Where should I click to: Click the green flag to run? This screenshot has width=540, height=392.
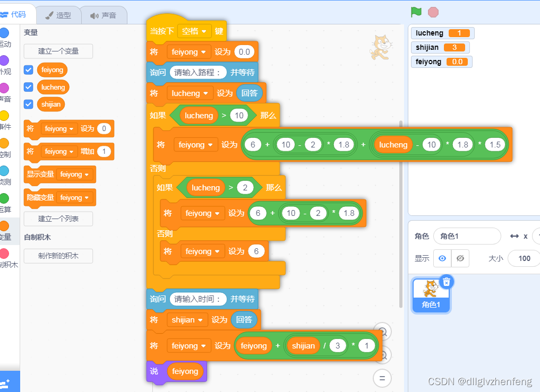416,12
